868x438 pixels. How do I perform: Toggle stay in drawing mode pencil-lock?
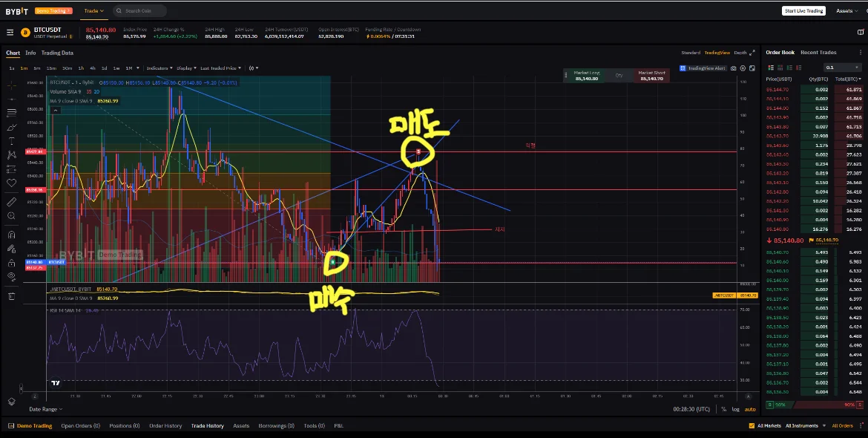pyautogui.click(x=12, y=249)
